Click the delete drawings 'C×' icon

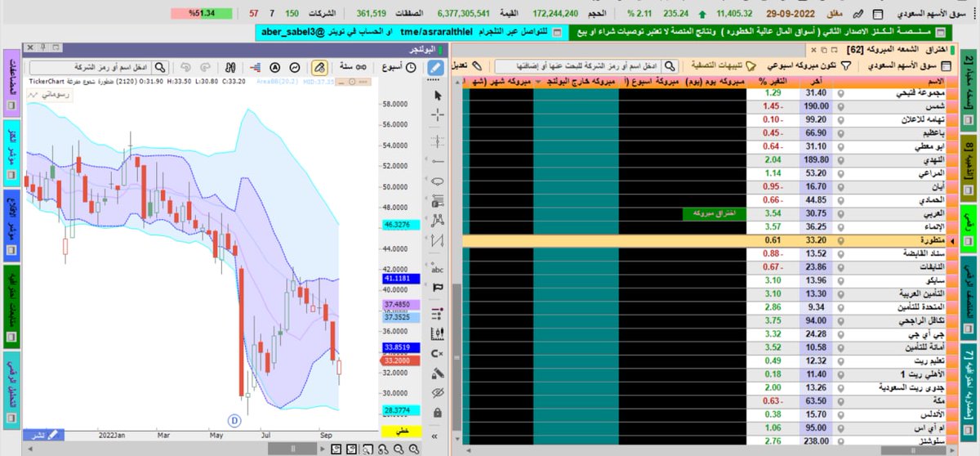tap(437, 354)
